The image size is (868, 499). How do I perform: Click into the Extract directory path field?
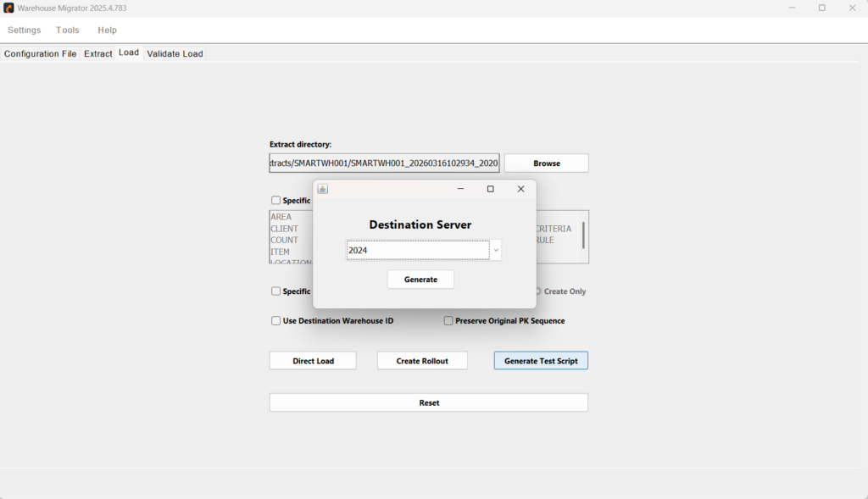[384, 164]
